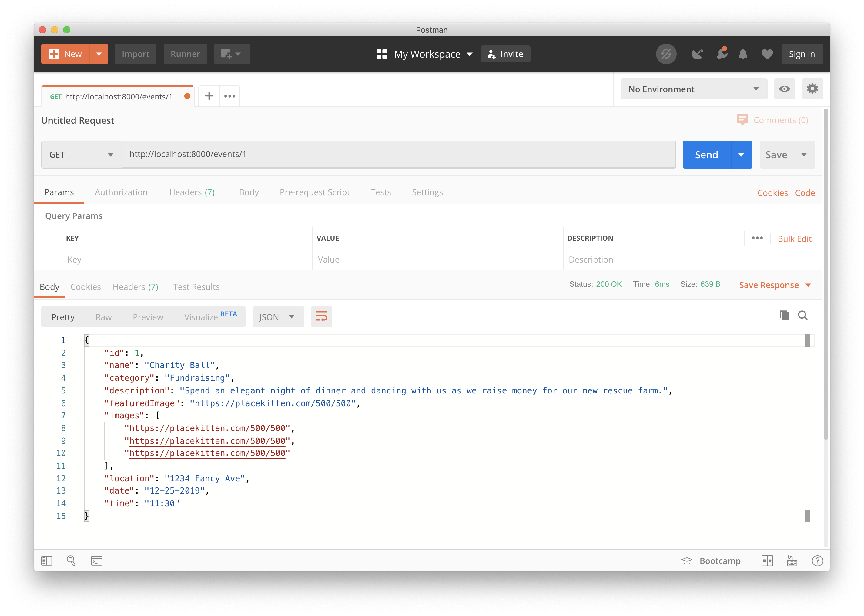Open search in the response body
864x616 pixels.
[x=802, y=315]
